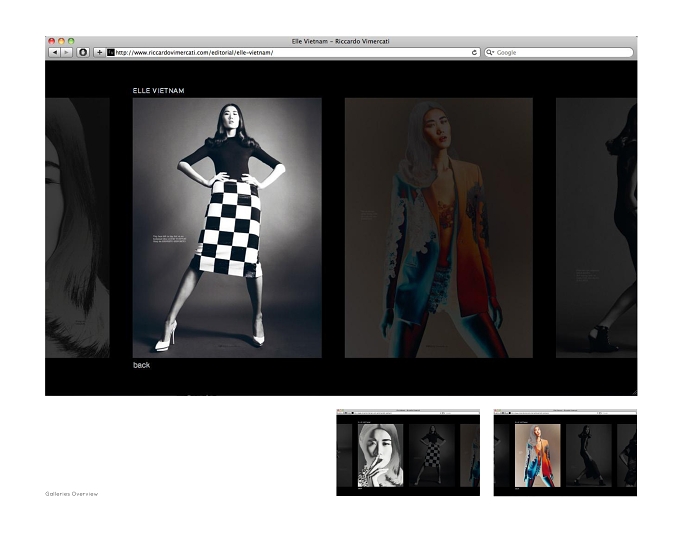The height and width of the screenshot is (534, 680).
Task: Select the dark silhouette photo on right edge
Action: tap(596, 228)
